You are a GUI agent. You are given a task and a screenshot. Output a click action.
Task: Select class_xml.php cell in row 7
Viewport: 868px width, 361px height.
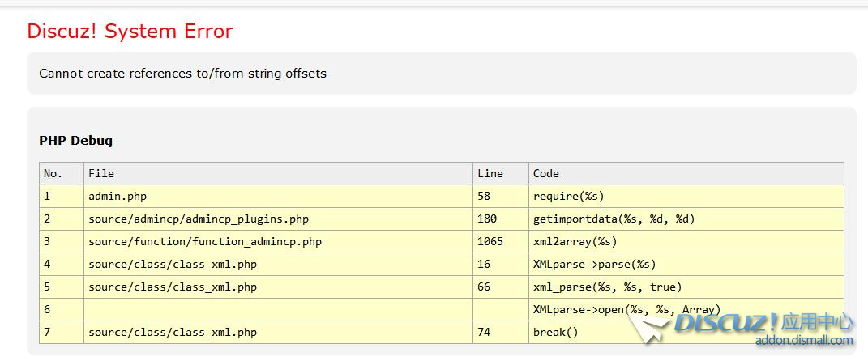[279, 332]
